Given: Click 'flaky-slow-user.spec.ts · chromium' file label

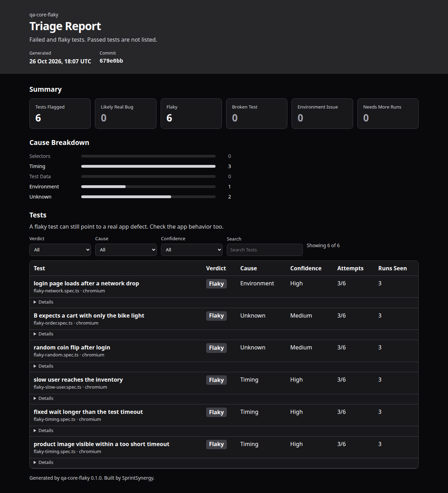Looking at the screenshot, I should coord(70,387).
